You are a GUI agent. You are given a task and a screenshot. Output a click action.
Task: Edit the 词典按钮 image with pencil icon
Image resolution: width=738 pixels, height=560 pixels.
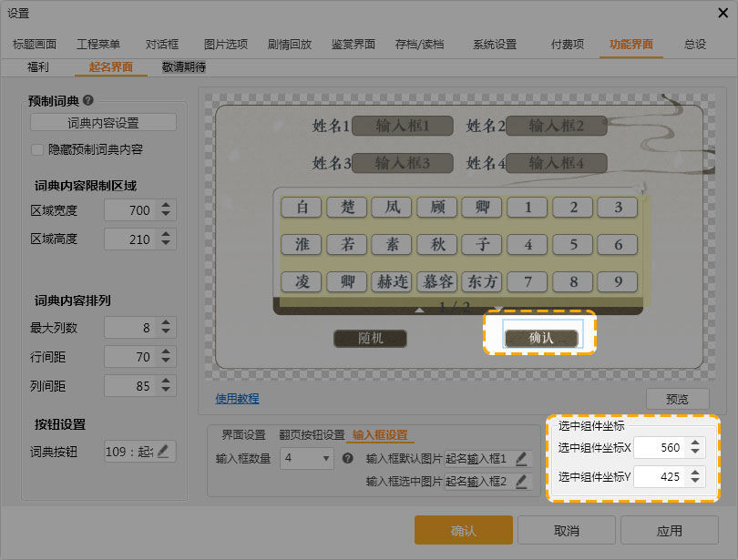point(163,450)
